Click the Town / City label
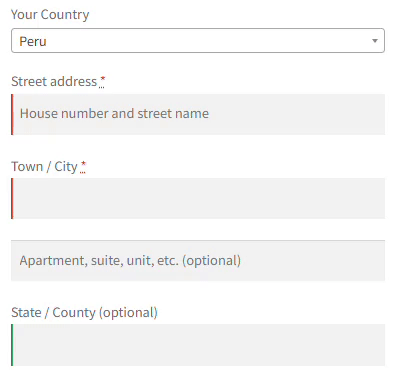The image size is (408, 378). click(x=44, y=166)
